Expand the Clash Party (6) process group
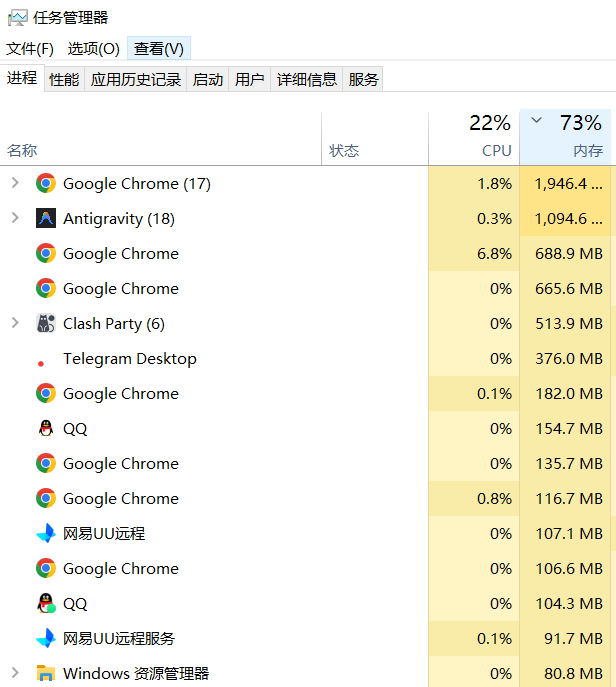This screenshot has height=687, width=616. [15, 323]
